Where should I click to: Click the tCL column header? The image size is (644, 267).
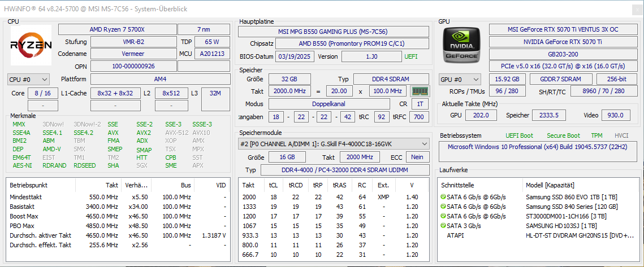click(273, 185)
